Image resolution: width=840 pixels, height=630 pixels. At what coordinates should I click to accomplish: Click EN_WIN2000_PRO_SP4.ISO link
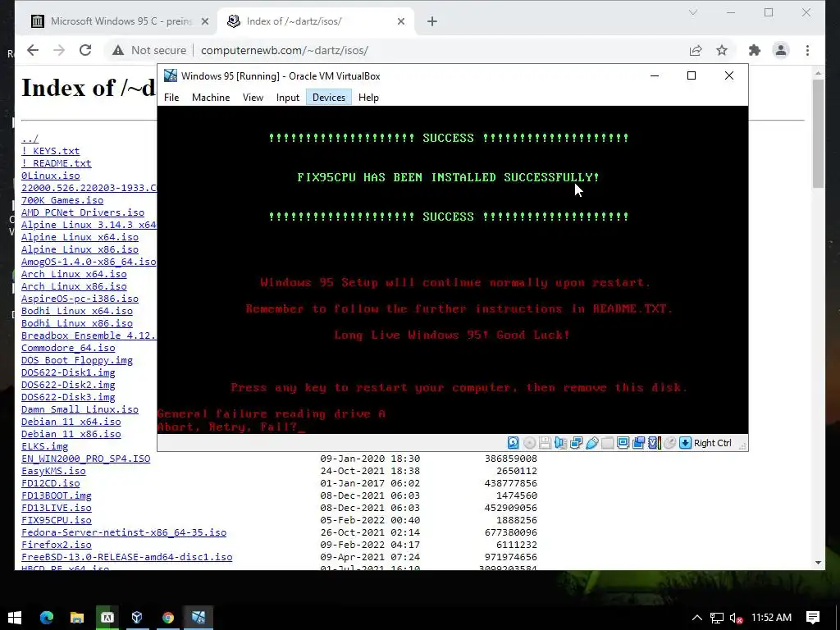pos(85,459)
